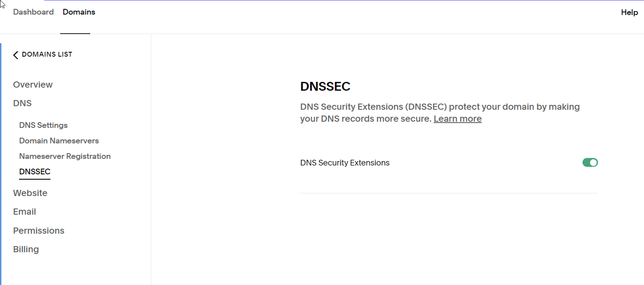Viewport: 644px width, 285px height.
Task: Open the Permissions section
Action: [x=39, y=231]
